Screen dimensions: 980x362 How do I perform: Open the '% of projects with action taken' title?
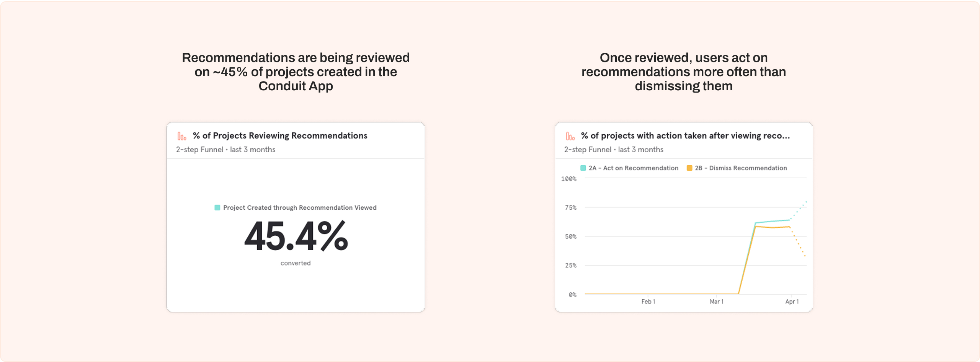coord(685,136)
